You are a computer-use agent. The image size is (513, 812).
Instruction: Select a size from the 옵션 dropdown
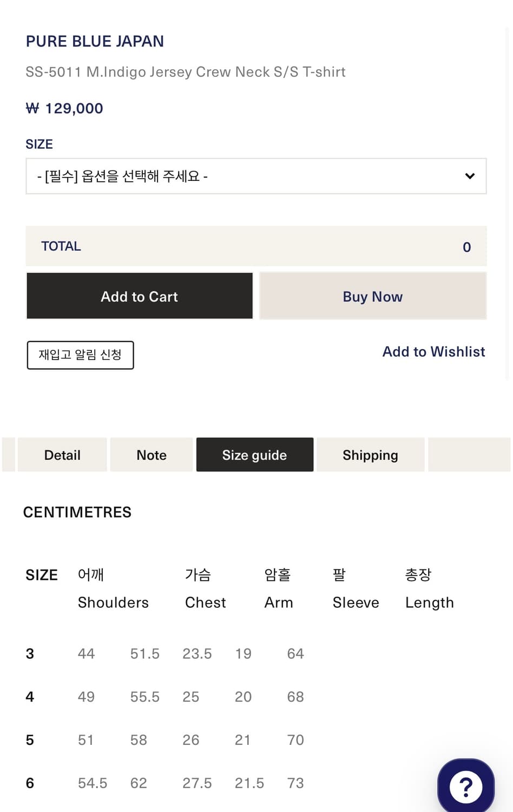click(256, 176)
